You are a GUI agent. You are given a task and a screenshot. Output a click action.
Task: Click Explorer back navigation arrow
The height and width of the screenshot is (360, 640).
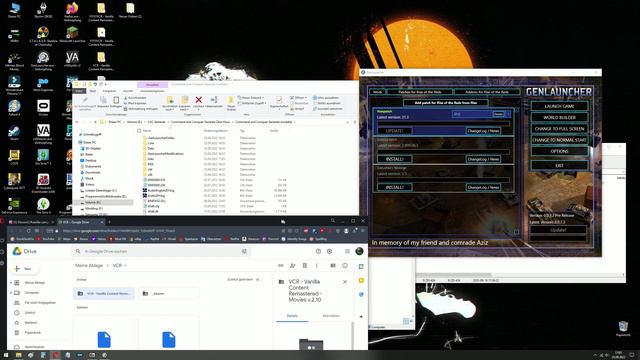(x=77, y=122)
